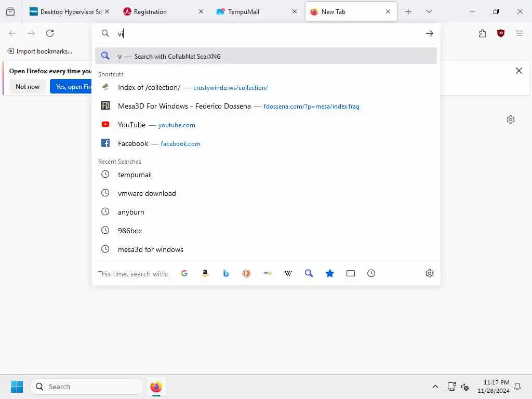Expand the list all tabs dropdown
The image size is (532, 399).
pyautogui.click(x=429, y=11)
